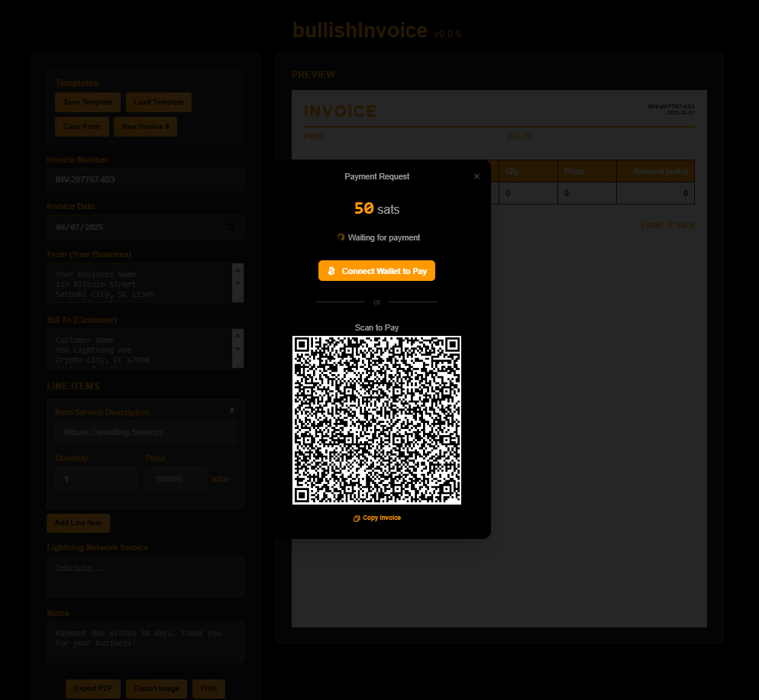The height and width of the screenshot is (700, 759).
Task: Focus the Invoice Date field
Action: click(145, 227)
